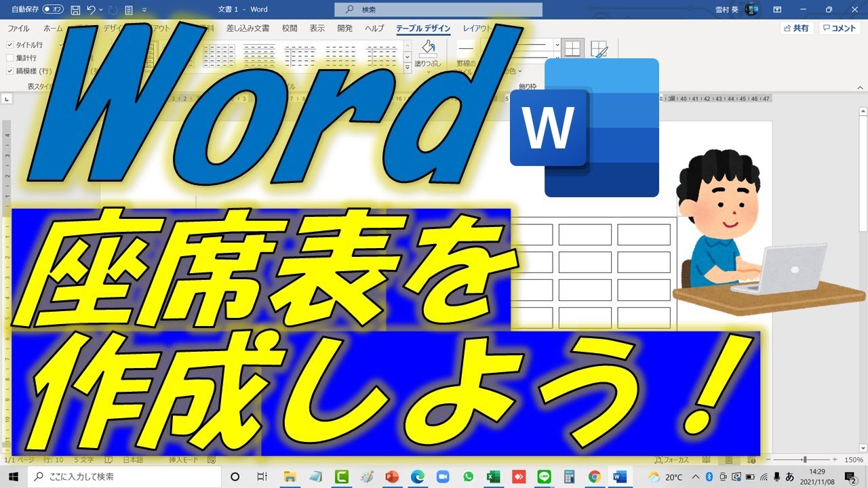Open LINE from the taskbar
Image resolution: width=868 pixels, height=488 pixels.
tap(544, 476)
